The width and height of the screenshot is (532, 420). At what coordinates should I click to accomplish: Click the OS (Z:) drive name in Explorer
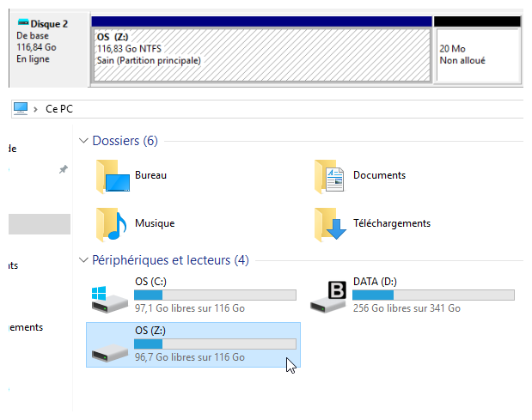click(150, 331)
